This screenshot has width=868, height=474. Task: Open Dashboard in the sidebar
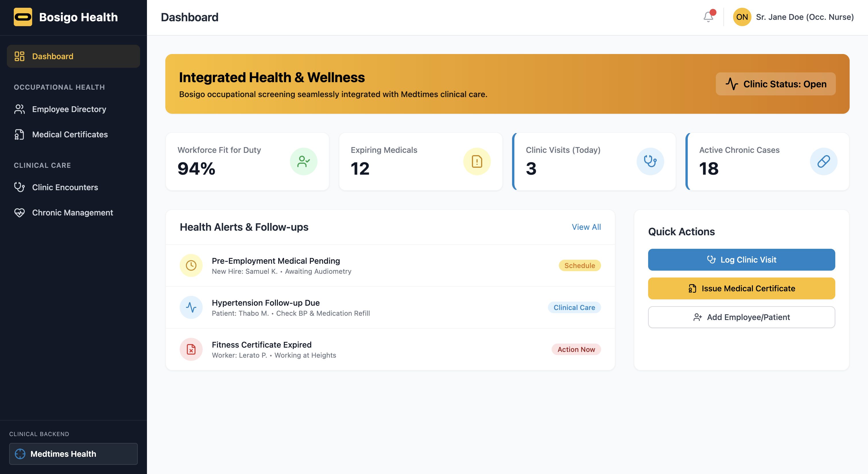(x=73, y=56)
